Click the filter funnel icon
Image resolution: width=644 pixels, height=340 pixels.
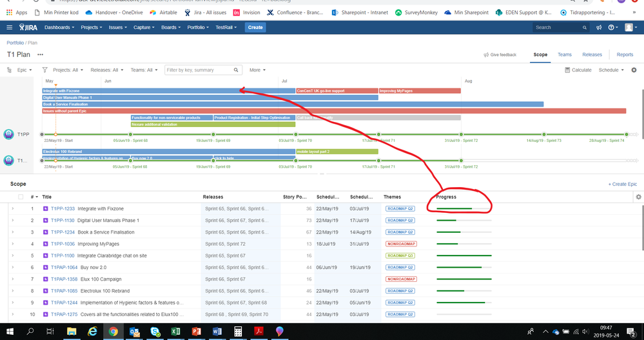tap(44, 70)
